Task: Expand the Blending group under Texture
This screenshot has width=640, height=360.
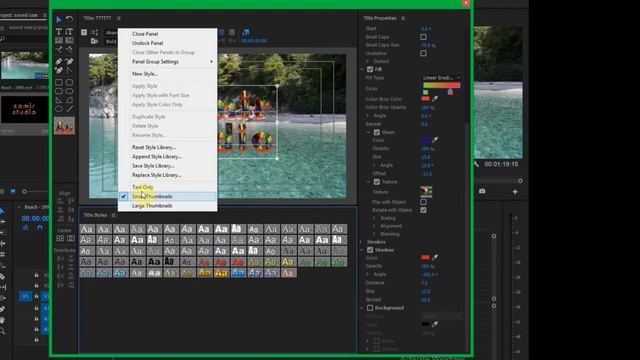Action: coord(374,234)
